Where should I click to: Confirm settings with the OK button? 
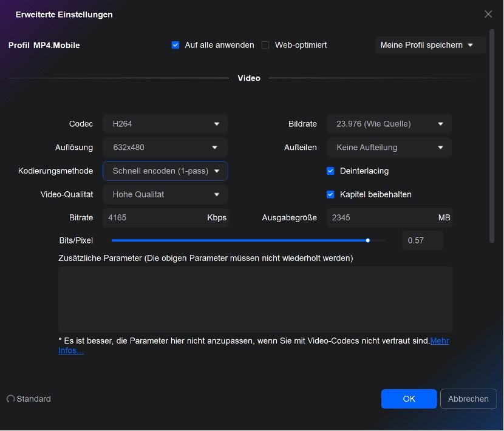(409, 399)
